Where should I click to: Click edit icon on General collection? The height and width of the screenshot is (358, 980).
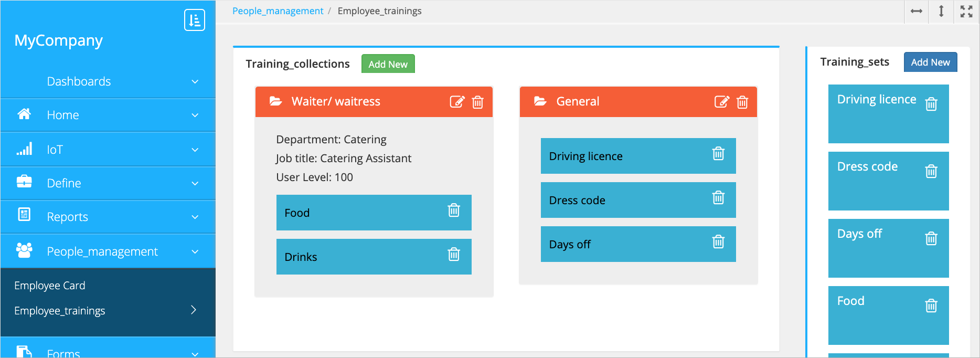[721, 102]
